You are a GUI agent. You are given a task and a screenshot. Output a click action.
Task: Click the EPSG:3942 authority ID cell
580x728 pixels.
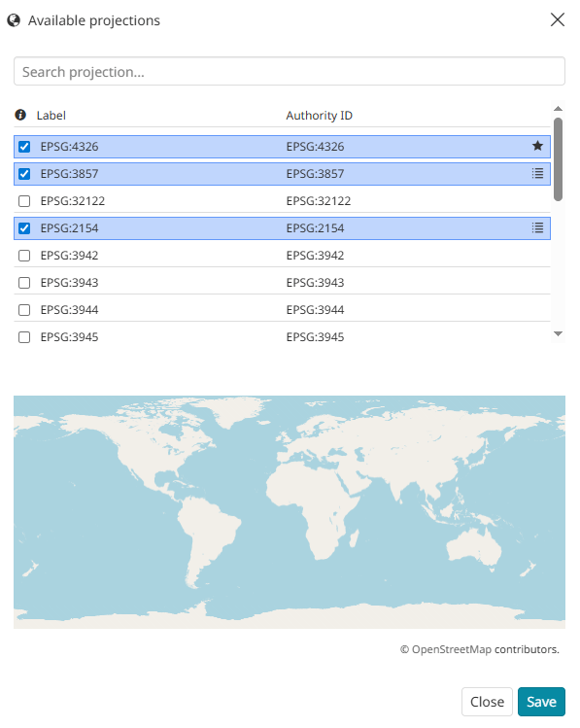(315, 256)
